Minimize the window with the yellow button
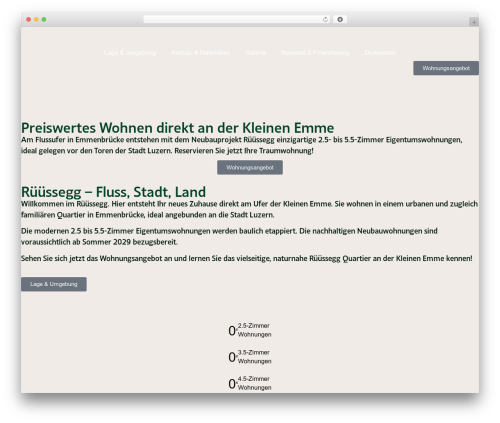Image resolution: width=500 pixels, height=423 pixels. (36, 19)
